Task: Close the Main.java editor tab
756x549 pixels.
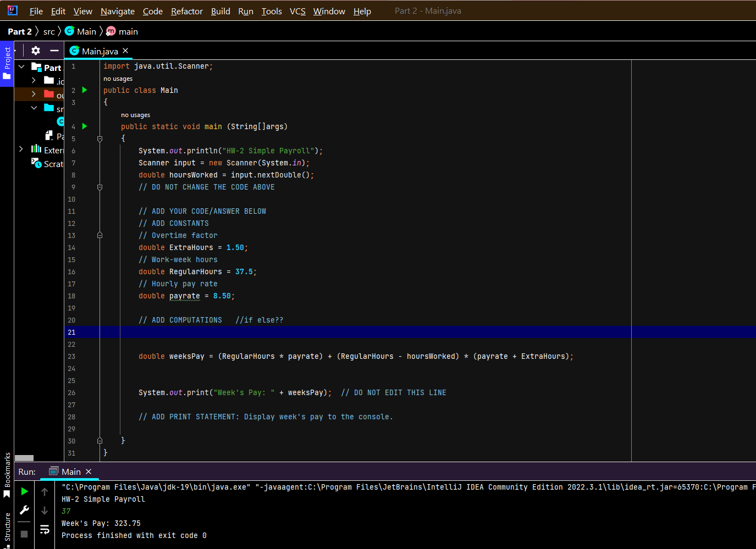Action: click(125, 51)
